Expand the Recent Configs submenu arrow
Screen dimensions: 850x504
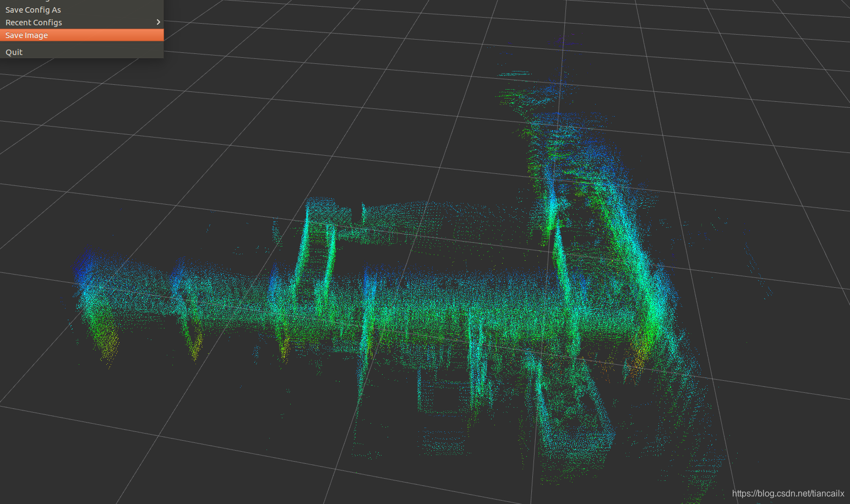point(158,22)
